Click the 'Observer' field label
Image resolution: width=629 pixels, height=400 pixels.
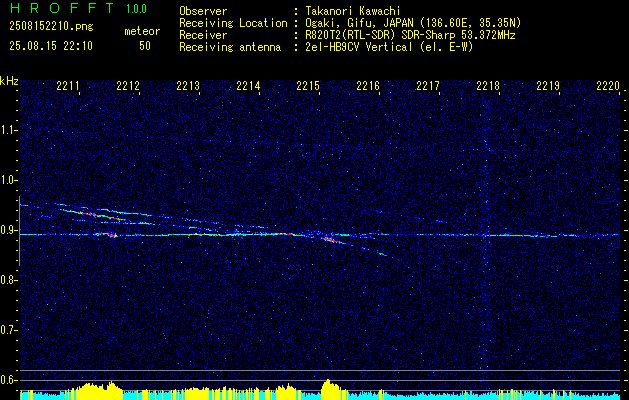pyautogui.click(x=203, y=11)
